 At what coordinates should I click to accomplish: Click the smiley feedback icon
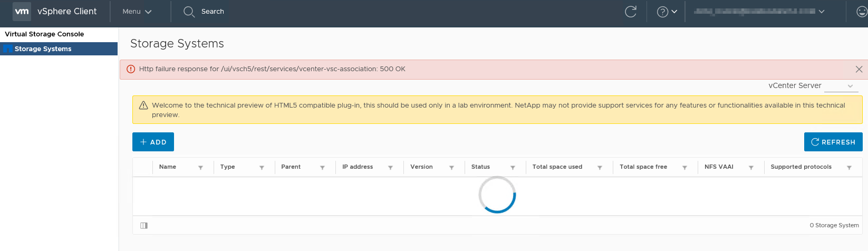862,12
